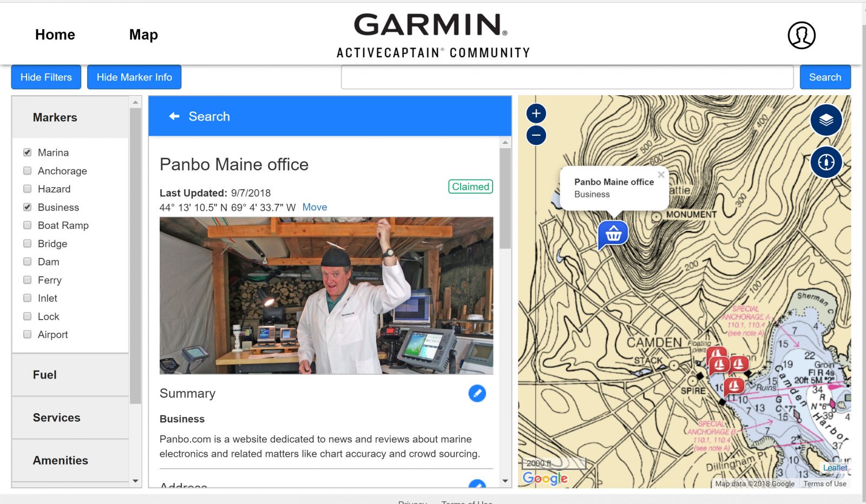Click the Search button
Viewport: 866px width, 504px height.
[x=824, y=77]
